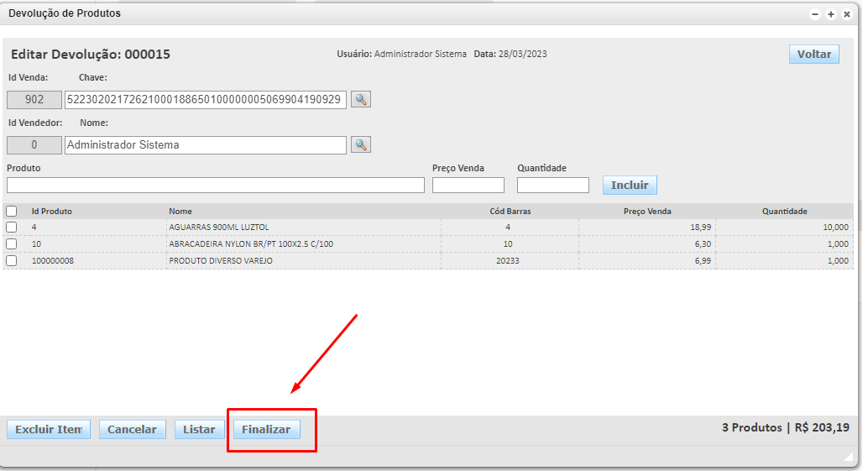Viewport: 868px width, 471px height.
Task: Check the box for AGUARRAS 900ML LUZTOL
Action: point(12,228)
